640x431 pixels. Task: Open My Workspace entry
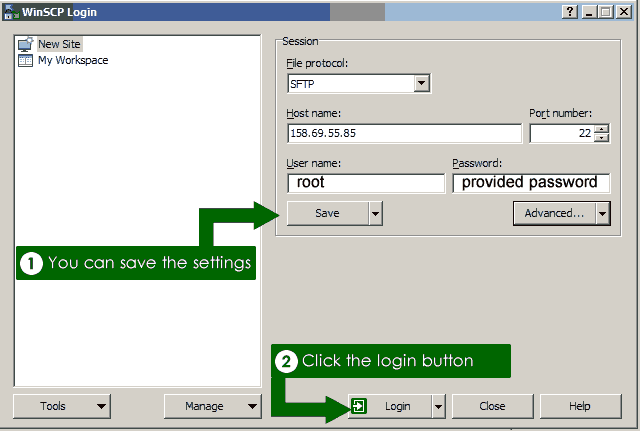(x=73, y=60)
